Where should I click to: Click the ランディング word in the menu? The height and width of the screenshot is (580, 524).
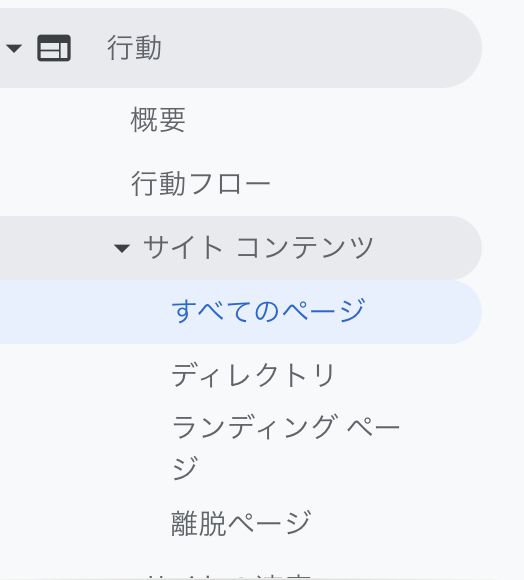[255, 426]
